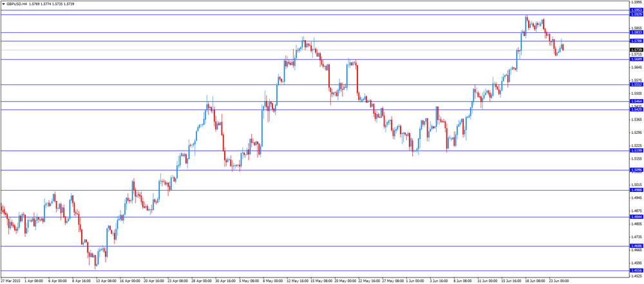Click the 8 May 00:00 time label
Screen dimensions: 644x284
(x=274, y=281)
